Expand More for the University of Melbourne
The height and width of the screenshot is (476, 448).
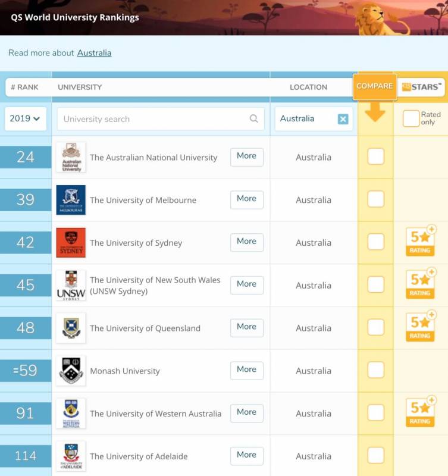coord(246,199)
